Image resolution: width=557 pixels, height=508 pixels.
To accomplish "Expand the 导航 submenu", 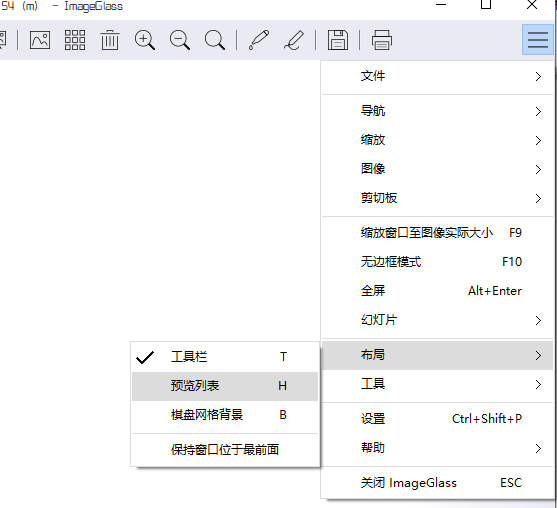I will tap(438, 111).
